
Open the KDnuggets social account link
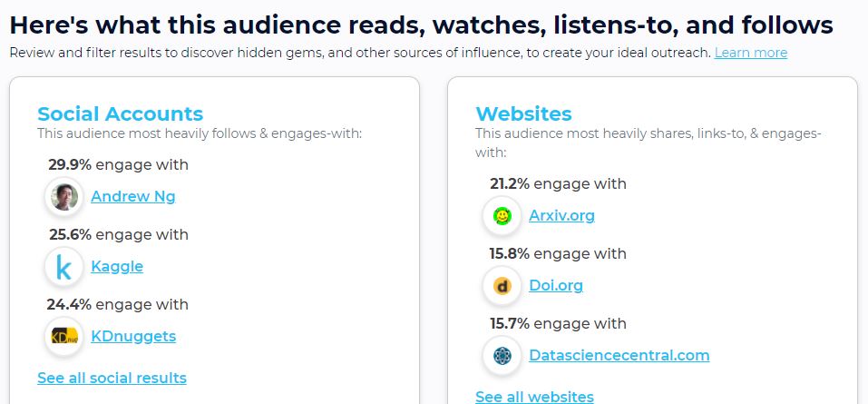pos(133,337)
